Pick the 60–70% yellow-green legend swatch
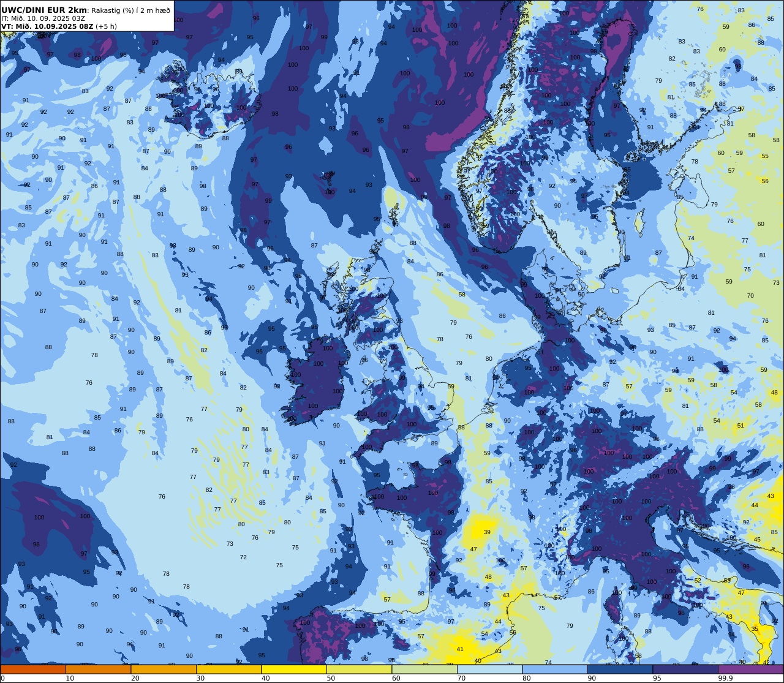Screen dimensions: 784x683 (424, 670)
